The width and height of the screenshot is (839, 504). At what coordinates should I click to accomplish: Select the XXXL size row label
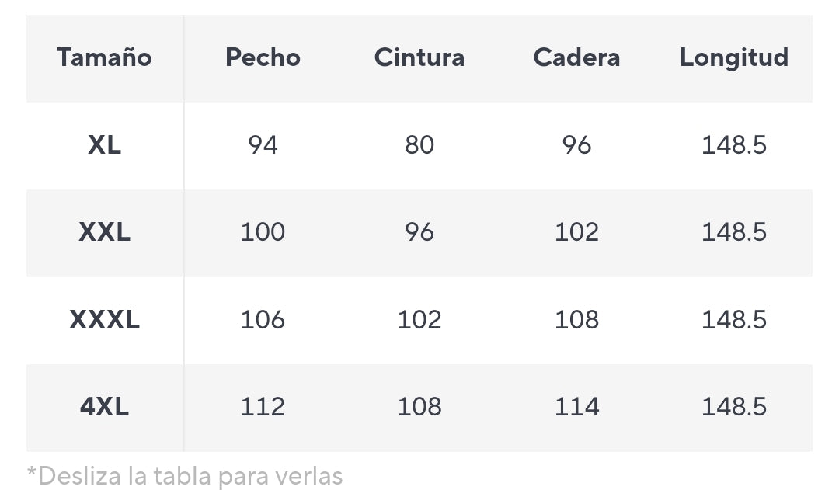[x=104, y=320]
